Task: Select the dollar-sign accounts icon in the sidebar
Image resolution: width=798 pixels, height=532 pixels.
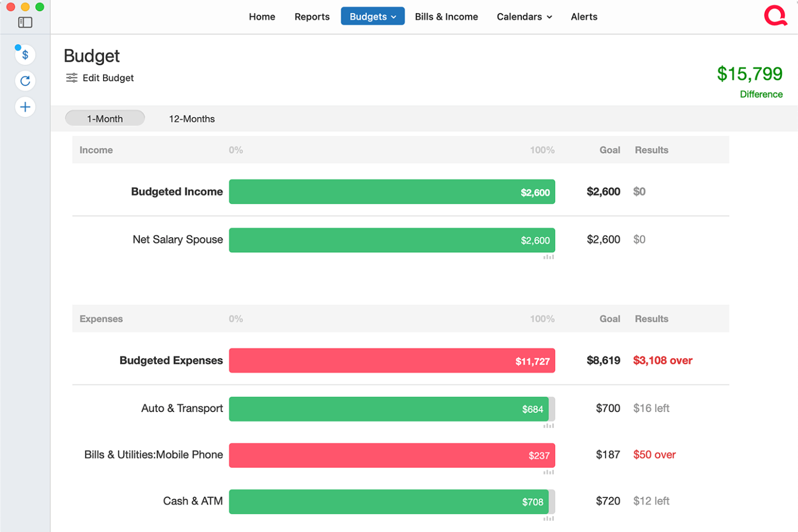Action: (25, 54)
